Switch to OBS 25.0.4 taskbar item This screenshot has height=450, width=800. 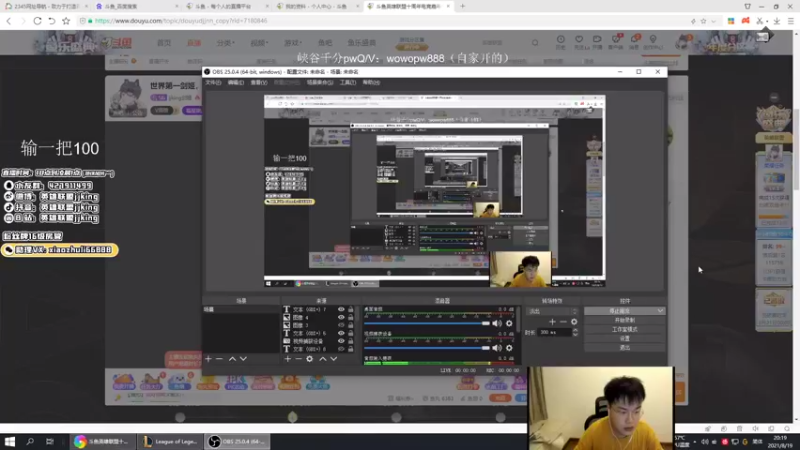(237, 441)
